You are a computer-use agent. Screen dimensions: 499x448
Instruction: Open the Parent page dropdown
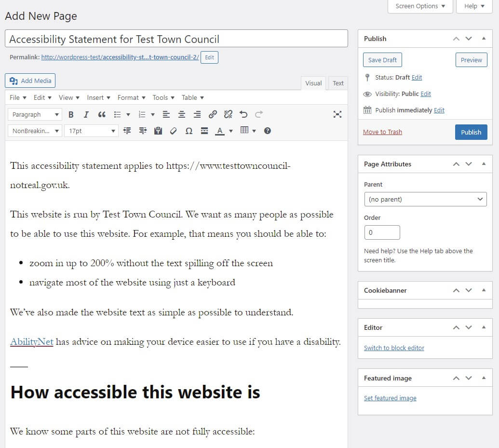click(x=426, y=199)
